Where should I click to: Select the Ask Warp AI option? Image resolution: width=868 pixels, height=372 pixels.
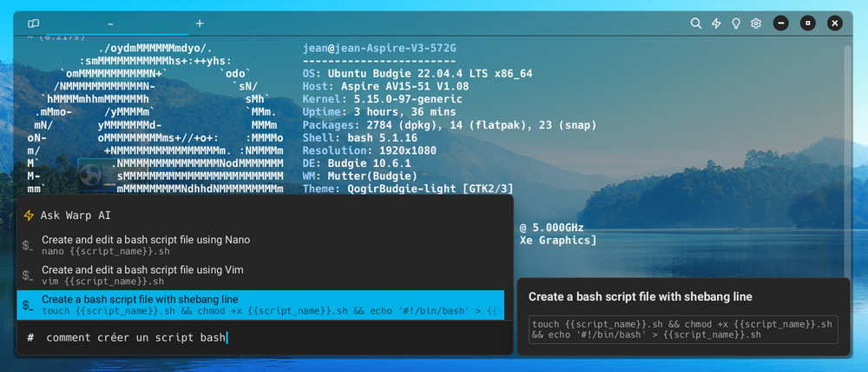(x=76, y=216)
